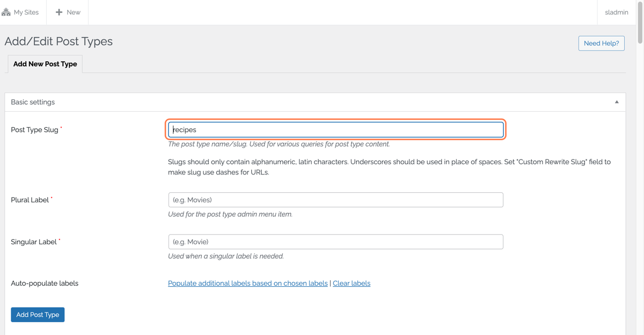The width and height of the screenshot is (644, 335).
Task: Click the Need Help? button
Action: [x=601, y=43]
